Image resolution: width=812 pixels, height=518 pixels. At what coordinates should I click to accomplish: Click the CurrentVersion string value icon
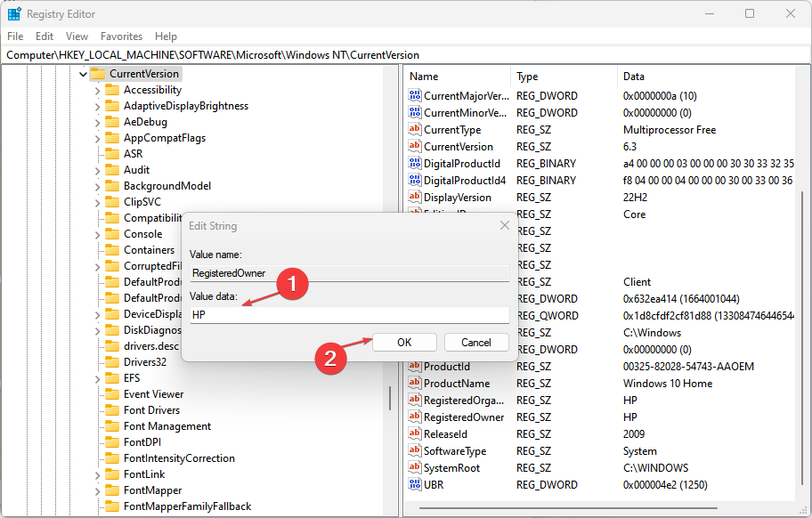[x=414, y=146]
